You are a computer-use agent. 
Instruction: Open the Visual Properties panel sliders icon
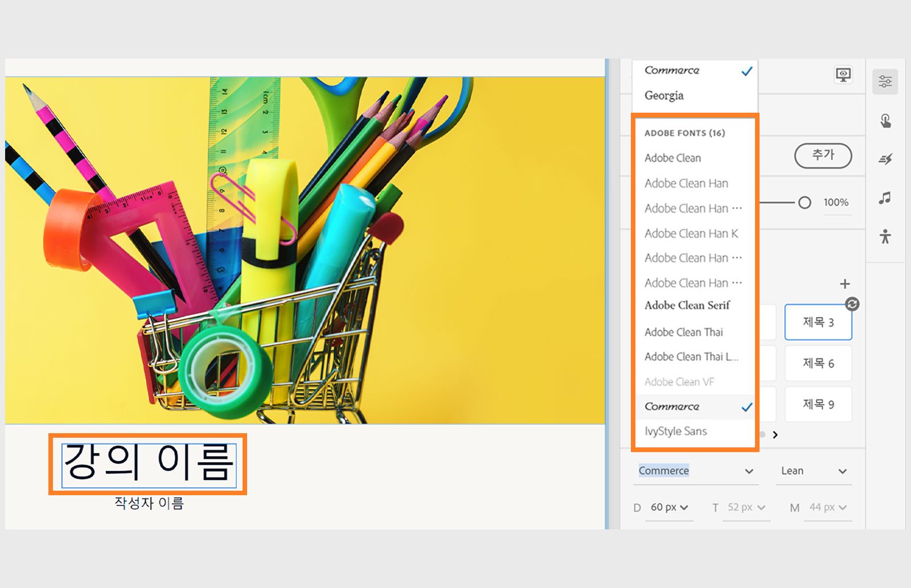pyautogui.click(x=885, y=81)
